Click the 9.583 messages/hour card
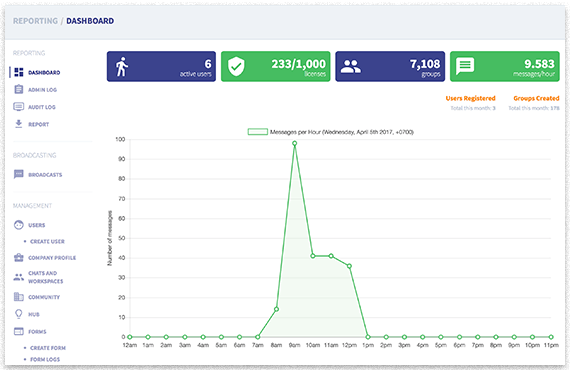This screenshot has width=570, height=370. 505,66
